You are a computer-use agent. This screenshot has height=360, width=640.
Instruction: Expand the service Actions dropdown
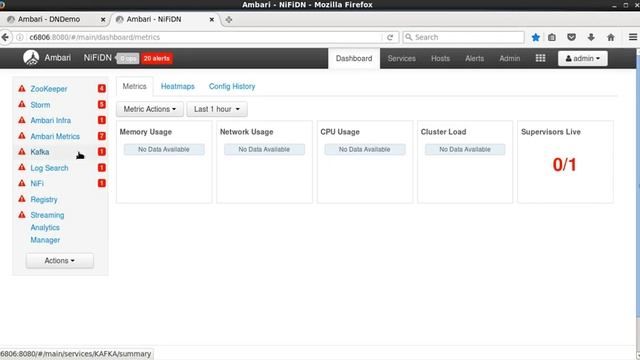(60, 260)
